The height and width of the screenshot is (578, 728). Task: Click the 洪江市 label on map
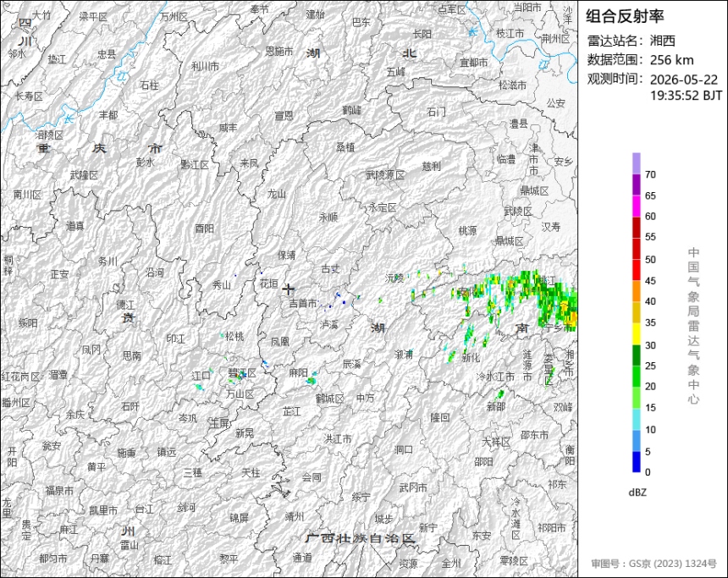click(338, 438)
